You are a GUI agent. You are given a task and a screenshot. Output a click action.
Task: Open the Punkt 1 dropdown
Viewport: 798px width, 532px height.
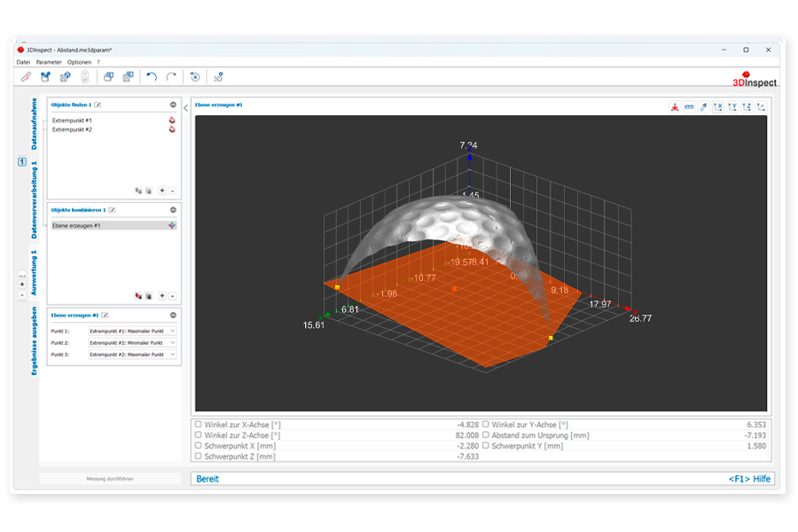tap(132, 331)
